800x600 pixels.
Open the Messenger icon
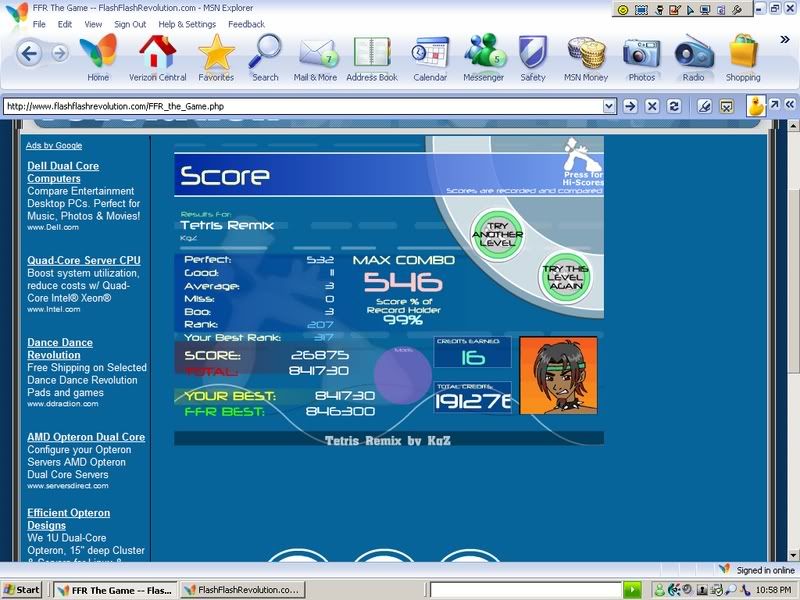tap(483, 54)
